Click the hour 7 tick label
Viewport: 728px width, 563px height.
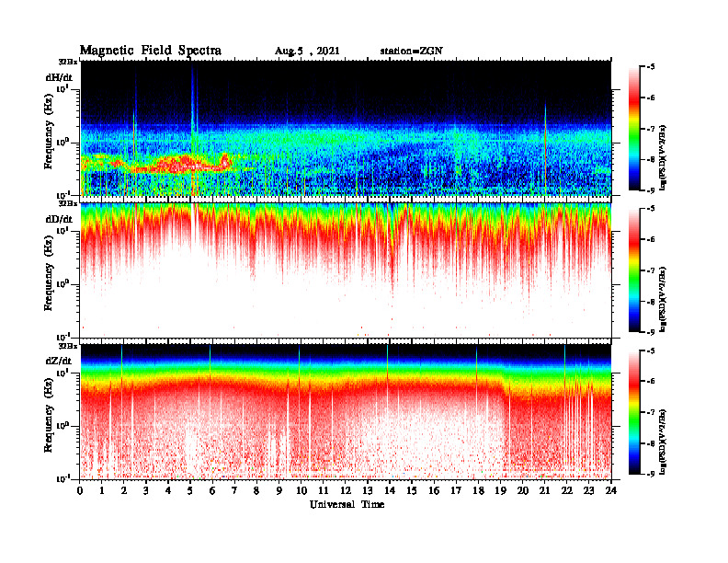click(235, 491)
